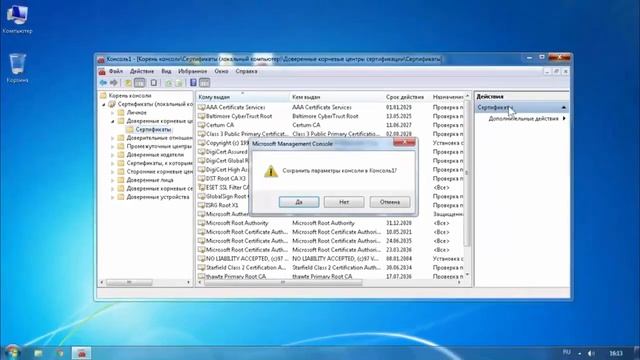Close the Microsoft Management Console dialog
This screenshot has width=640, height=360.
tap(404, 142)
